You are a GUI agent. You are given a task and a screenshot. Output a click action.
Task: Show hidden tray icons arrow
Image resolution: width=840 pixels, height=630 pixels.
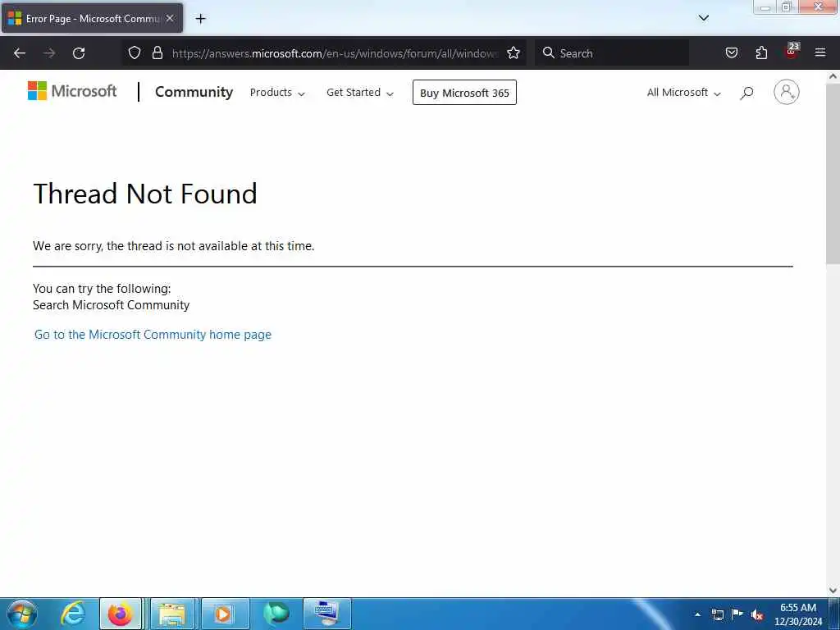point(697,614)
